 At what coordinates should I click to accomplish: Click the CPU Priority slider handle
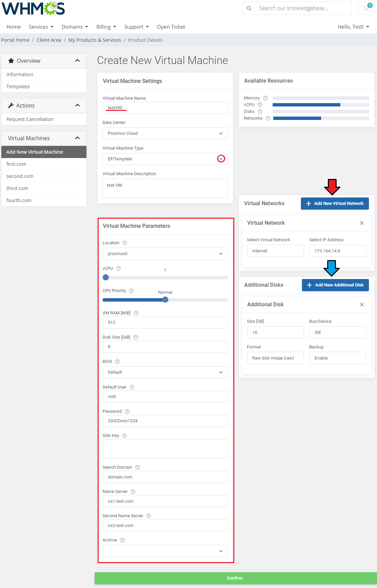click(x=165, y=300)
